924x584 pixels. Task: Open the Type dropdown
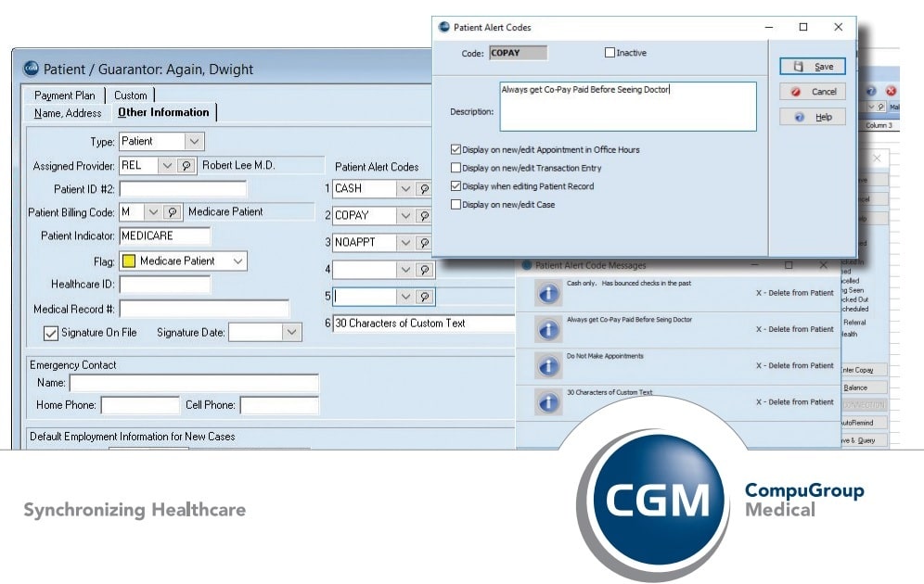[x=194, y=142]
